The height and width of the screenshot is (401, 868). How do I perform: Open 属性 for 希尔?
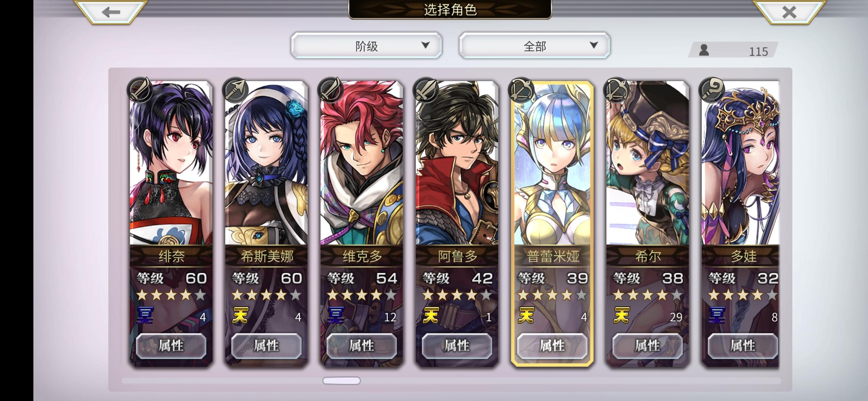(x=647, y=346)
